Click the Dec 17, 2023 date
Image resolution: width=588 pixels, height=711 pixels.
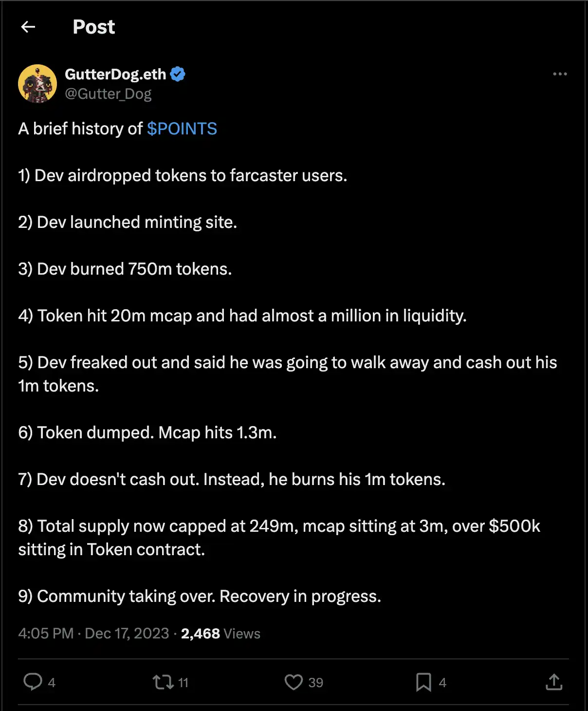(x=127, y=633)
